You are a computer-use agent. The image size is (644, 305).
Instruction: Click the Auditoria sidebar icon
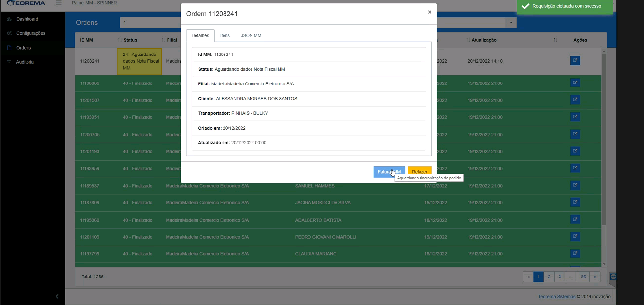click(9, 62)
